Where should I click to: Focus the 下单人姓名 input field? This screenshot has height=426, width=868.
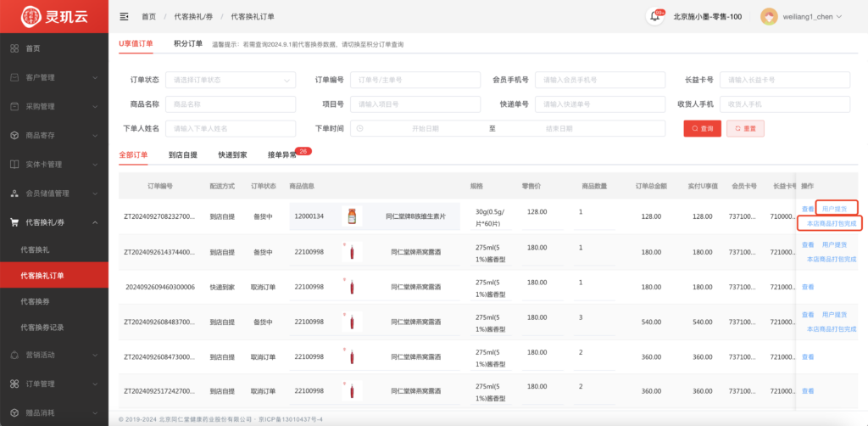coord(231,128)
